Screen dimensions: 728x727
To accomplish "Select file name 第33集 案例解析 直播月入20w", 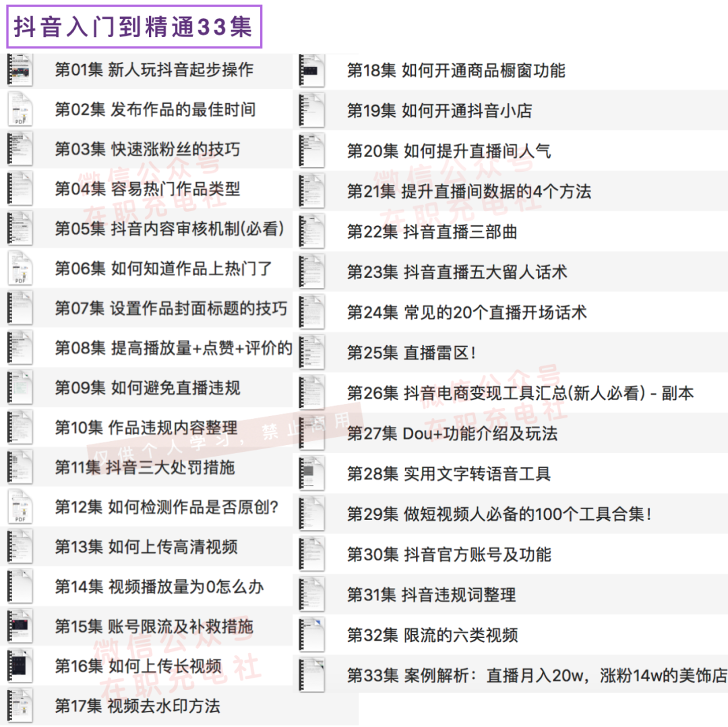I will [x=537, y=676].
